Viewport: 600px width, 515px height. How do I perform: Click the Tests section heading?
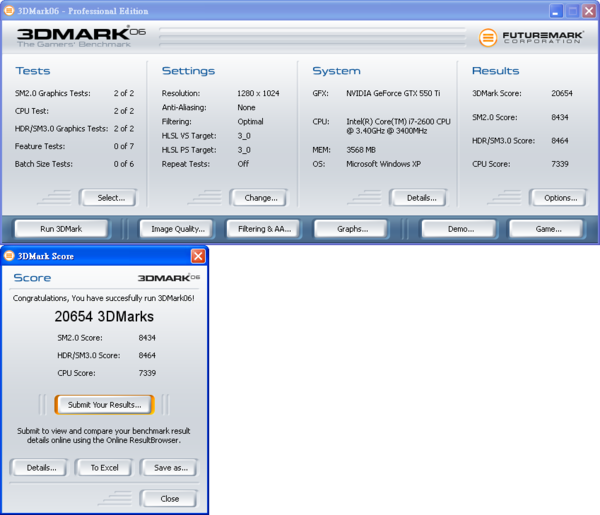pos(33,71)
